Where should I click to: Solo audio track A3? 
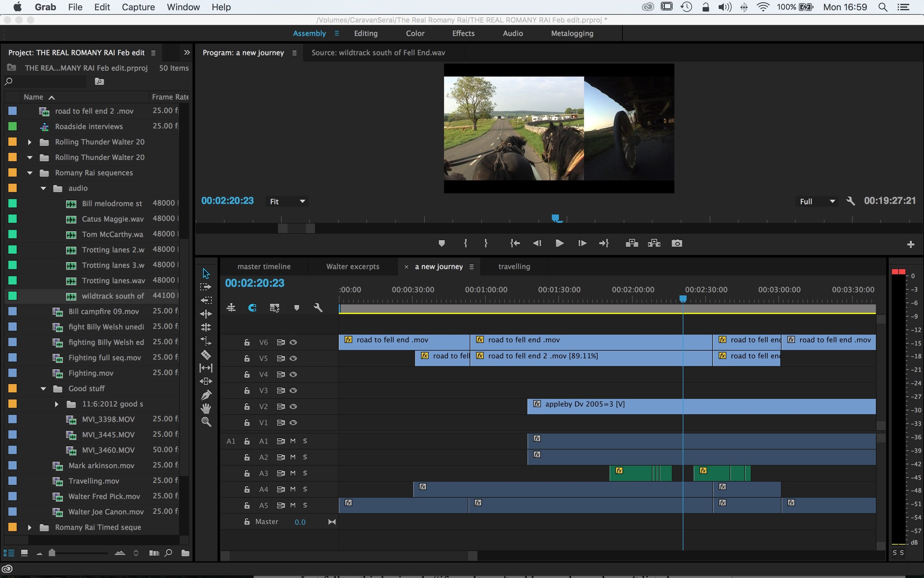point(305,473)
